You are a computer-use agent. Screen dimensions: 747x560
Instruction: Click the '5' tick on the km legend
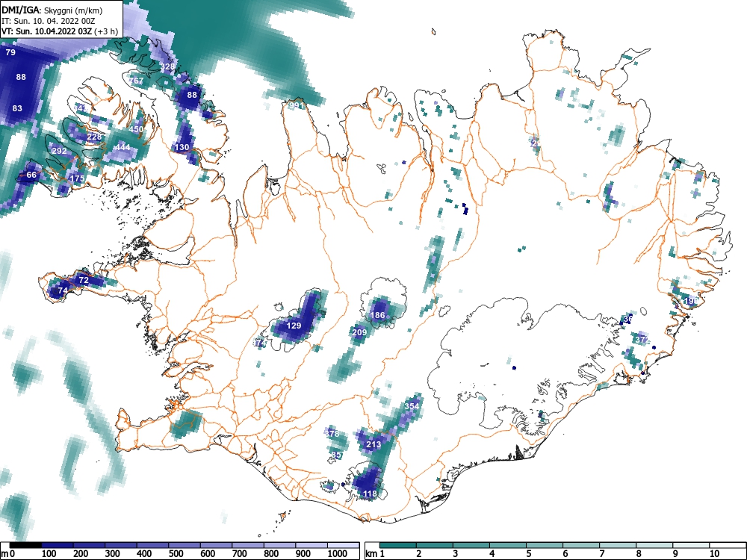[x=528, y=554]
